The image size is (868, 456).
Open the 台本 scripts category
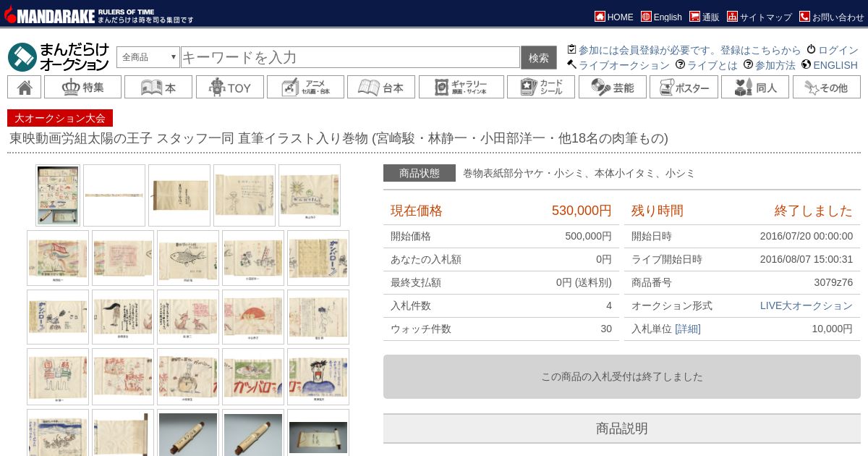pos(381,87)
